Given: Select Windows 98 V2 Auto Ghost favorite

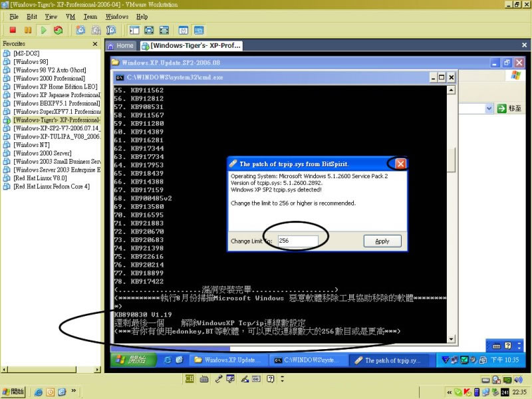Looking at the screenshot, I should click(49, 70).
